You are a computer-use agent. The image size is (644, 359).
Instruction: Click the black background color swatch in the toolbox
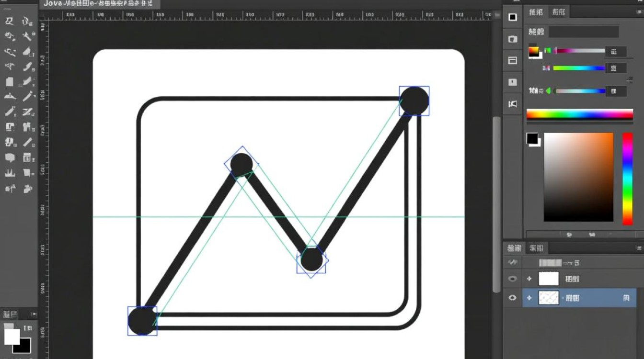pos(22,346)
